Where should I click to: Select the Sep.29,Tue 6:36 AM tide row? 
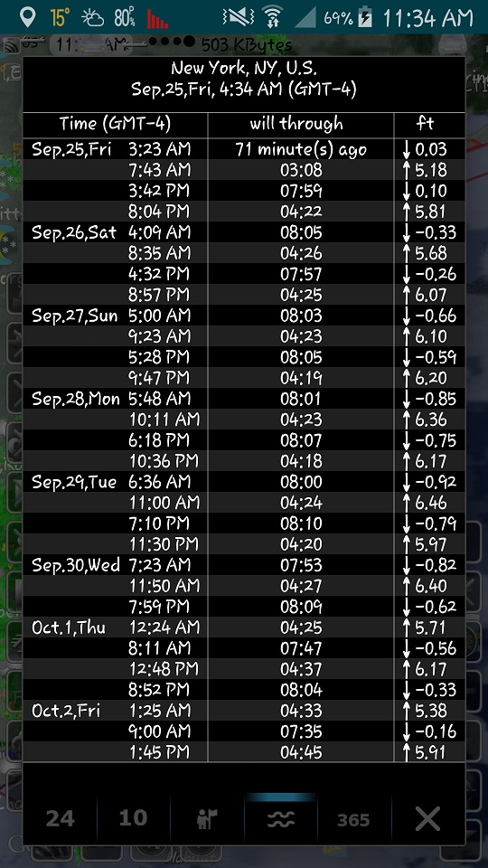pyautogui.click(x=244, y=482)
